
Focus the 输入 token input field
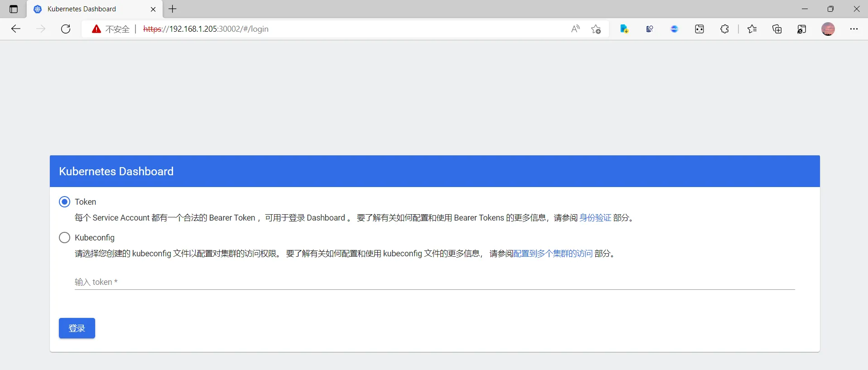[x=435, y=282]
